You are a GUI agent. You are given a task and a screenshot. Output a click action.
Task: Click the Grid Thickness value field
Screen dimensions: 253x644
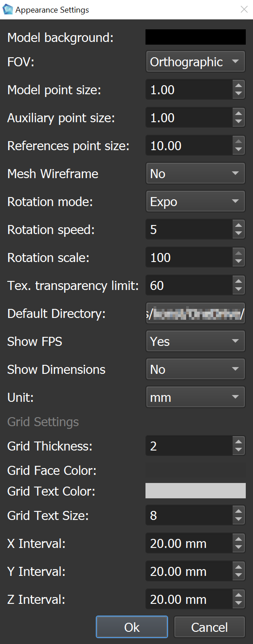point(189,446)
